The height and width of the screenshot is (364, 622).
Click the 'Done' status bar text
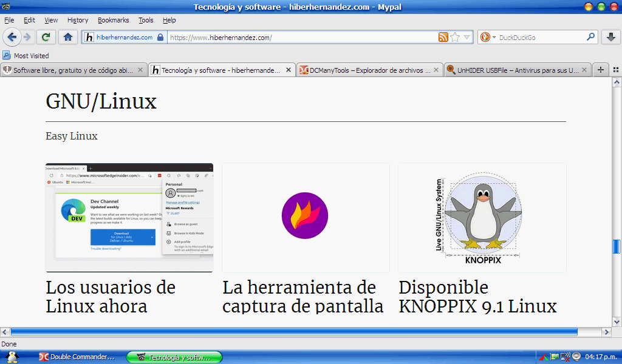coord(9,344)
